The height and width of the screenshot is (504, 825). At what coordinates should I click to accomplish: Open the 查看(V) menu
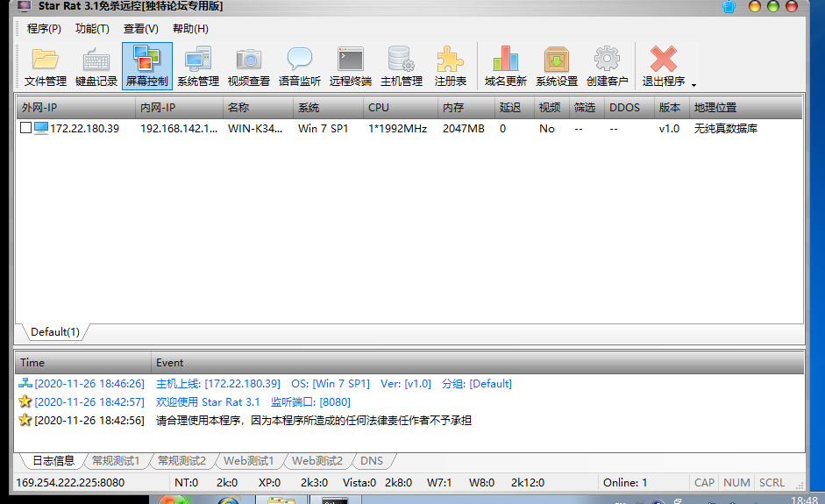coord(140,29)
